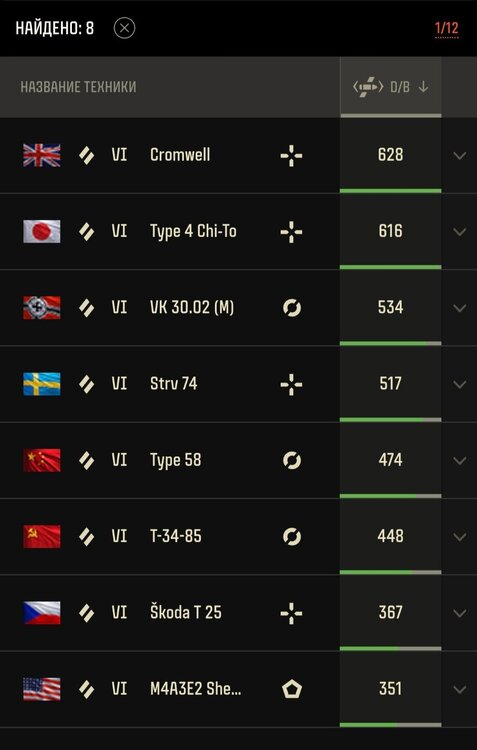Click the Swedish flag beside Strv 74
Screen dimensions: 477x750
[42, 384]
